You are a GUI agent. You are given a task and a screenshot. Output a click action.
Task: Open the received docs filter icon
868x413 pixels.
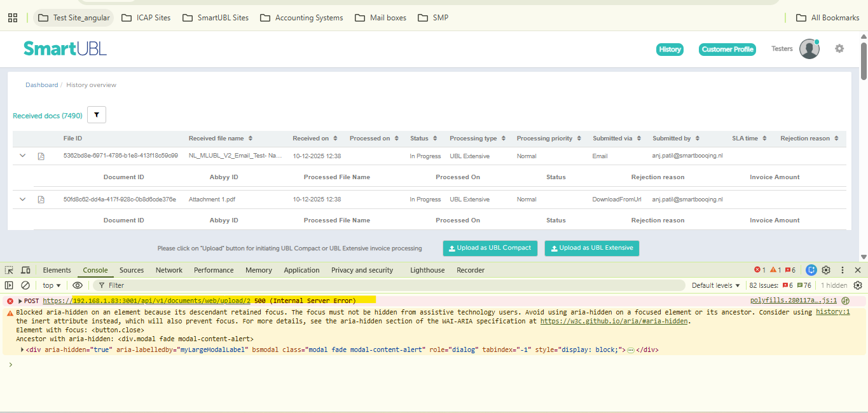97,115
